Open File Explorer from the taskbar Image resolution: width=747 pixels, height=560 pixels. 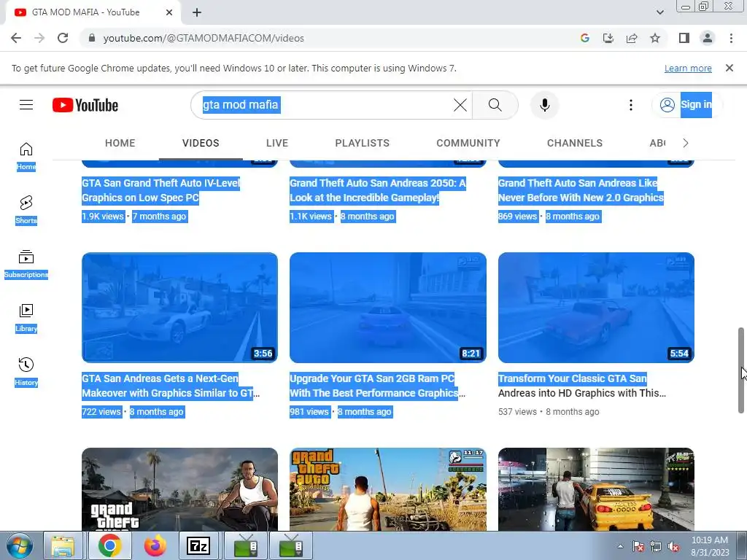point(63,545)
